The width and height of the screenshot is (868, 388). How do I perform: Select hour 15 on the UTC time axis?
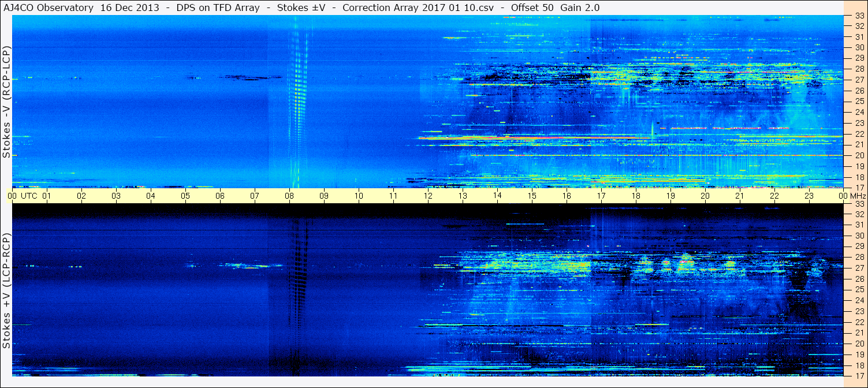tap(532, 196)
